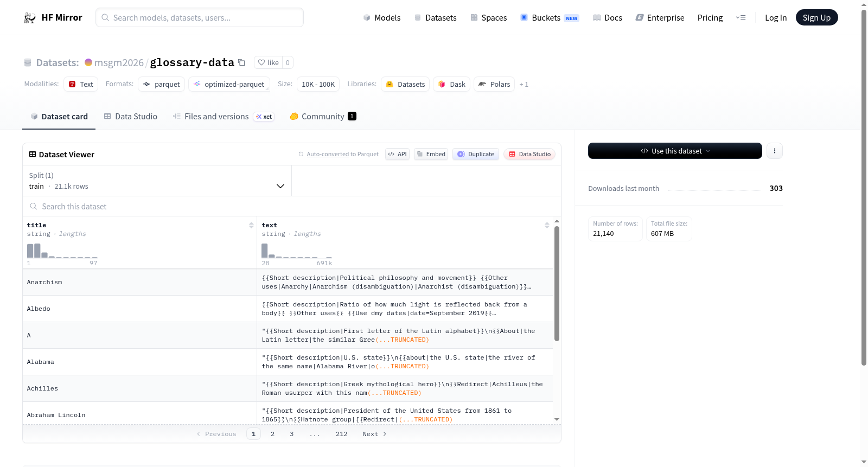Image resolution: width=868 pixels, height=467 pixels.
Task: Select the Polars library tag
Action: (x=494, y=84)
